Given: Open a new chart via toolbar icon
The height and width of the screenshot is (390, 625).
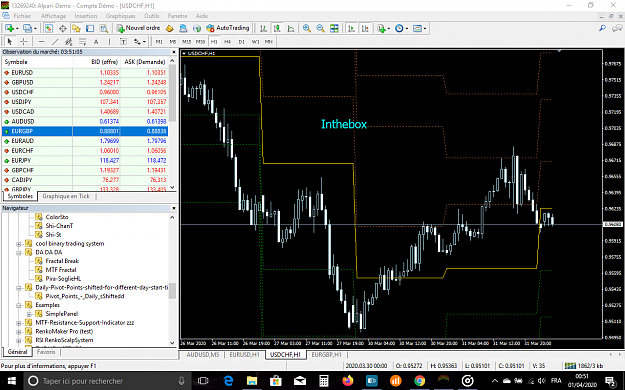Looking at the screenshot, I should pos(10,28).
